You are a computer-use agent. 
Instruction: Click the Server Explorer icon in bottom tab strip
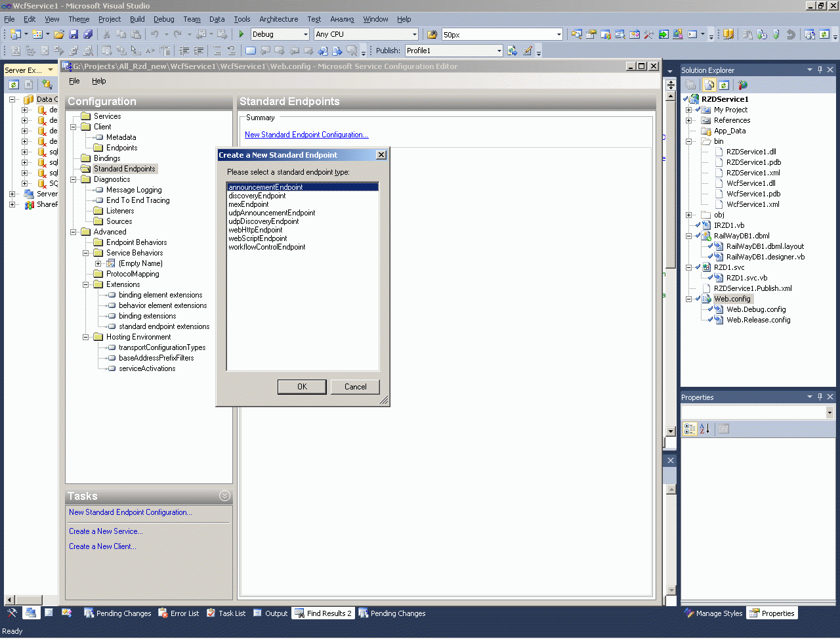31,613
